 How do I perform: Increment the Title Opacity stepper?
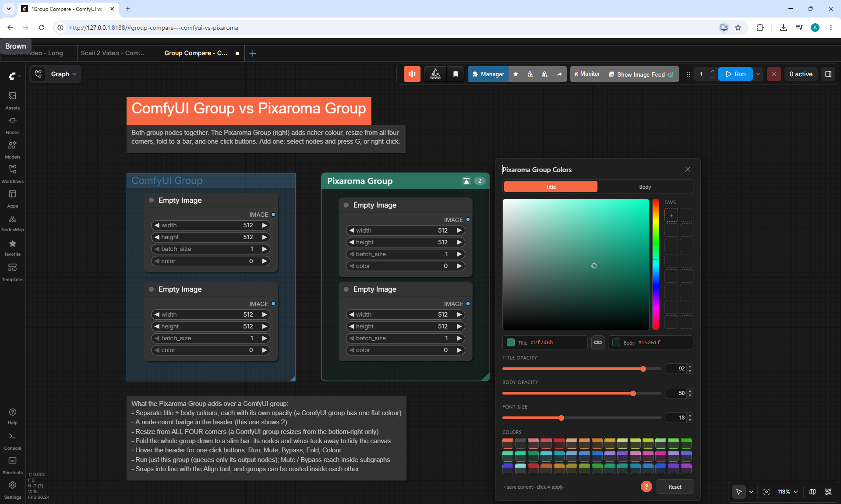click(x=690, y=367)
